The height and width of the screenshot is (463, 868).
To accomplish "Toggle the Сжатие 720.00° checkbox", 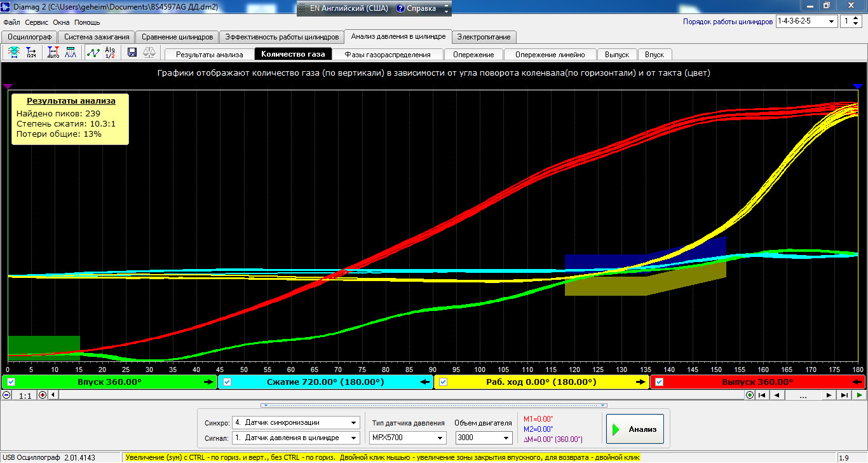I will click(227, 382).
